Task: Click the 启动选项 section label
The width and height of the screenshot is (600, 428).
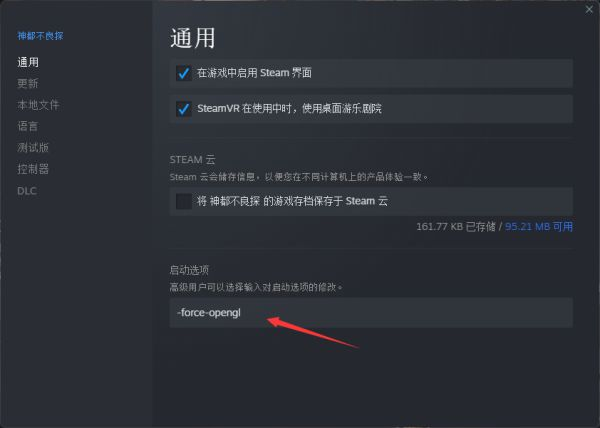Action: [x=189, y=270]
